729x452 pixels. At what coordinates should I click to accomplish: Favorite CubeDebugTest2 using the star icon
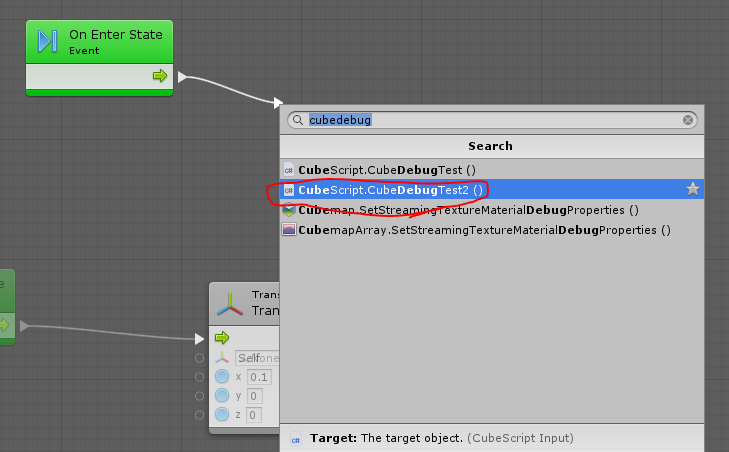[692, 189]
